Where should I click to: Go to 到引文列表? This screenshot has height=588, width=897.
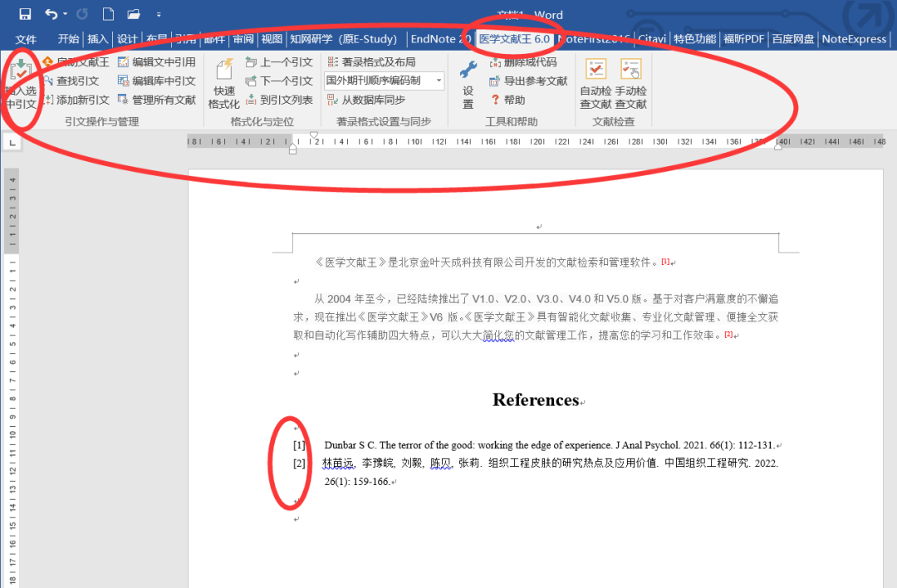(x=279, y=100)
